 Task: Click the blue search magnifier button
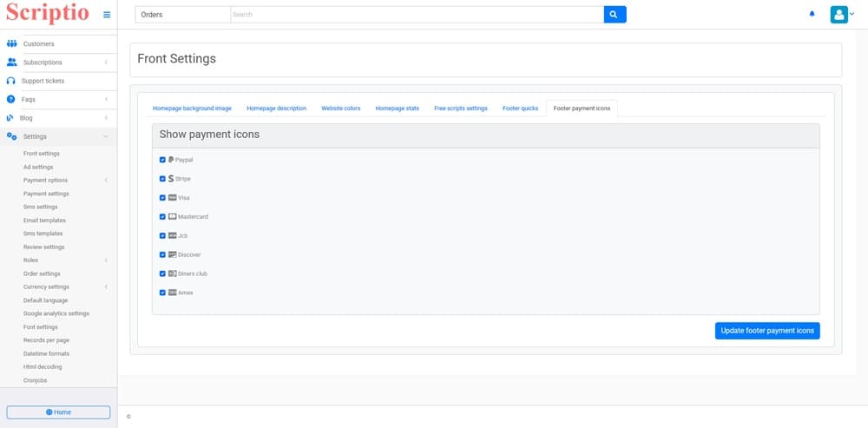click(615, 15)
